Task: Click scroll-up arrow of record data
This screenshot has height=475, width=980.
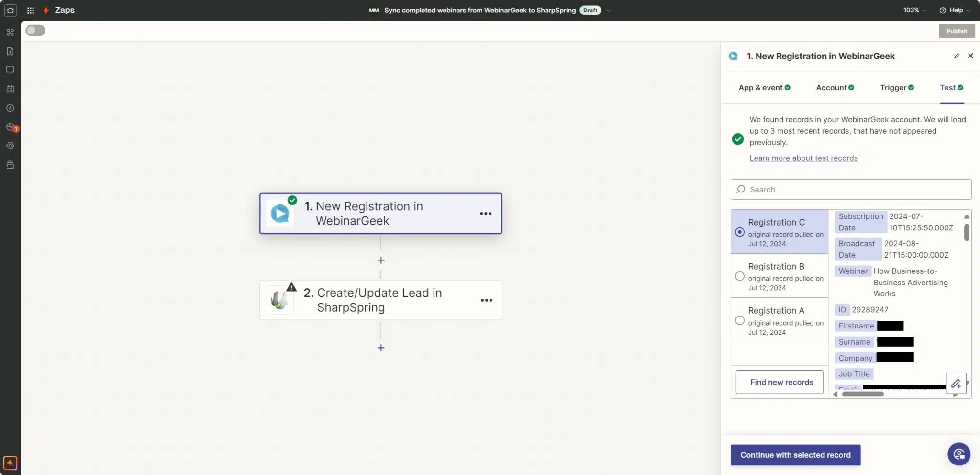Action: point(967,216)
